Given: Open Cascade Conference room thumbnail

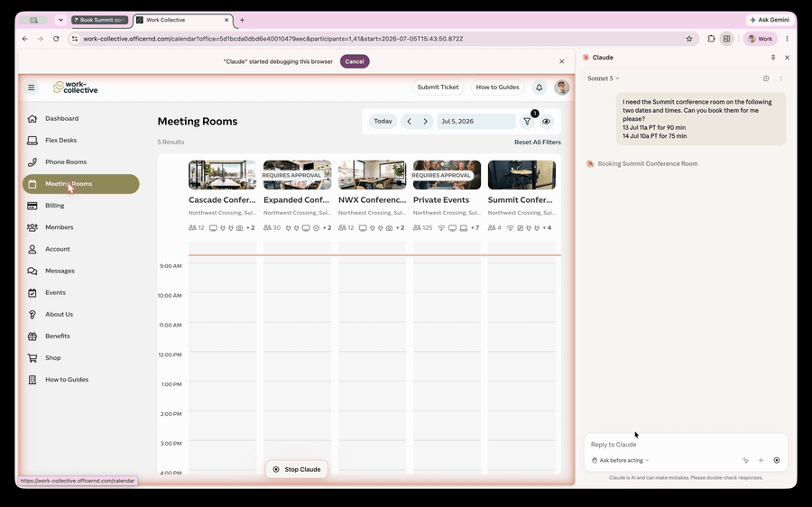Looking at the screenshot, I should (222, 175).
